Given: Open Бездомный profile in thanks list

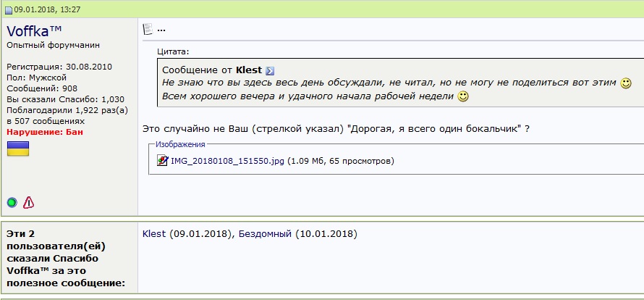Looking at the screenshot, I should coord(266,234).
